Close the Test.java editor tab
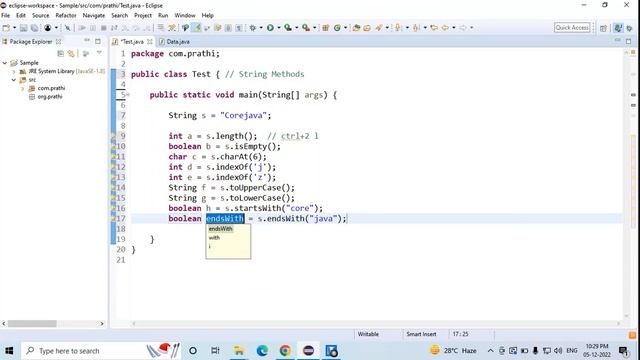Screen dimensions: 640x360 (150, 42)
